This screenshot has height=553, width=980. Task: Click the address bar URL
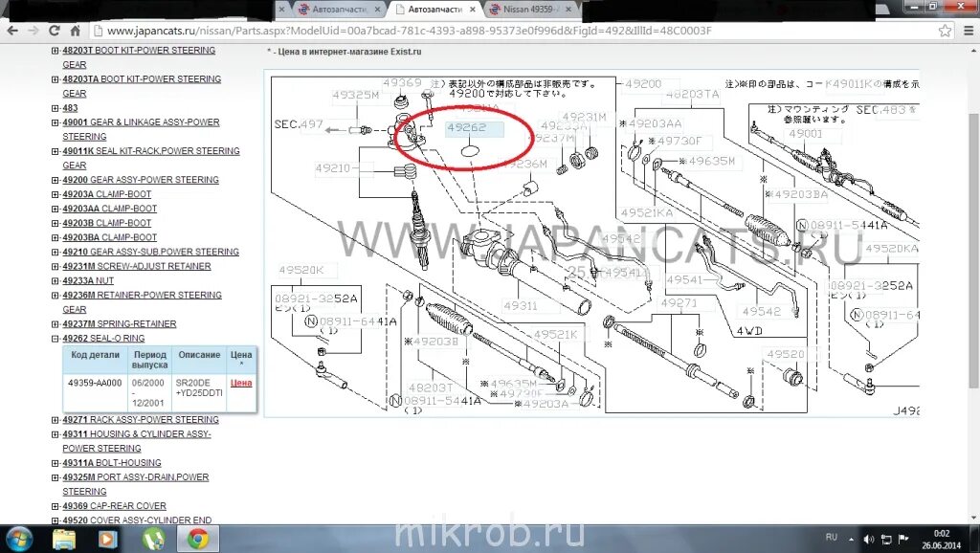point(409,31)
